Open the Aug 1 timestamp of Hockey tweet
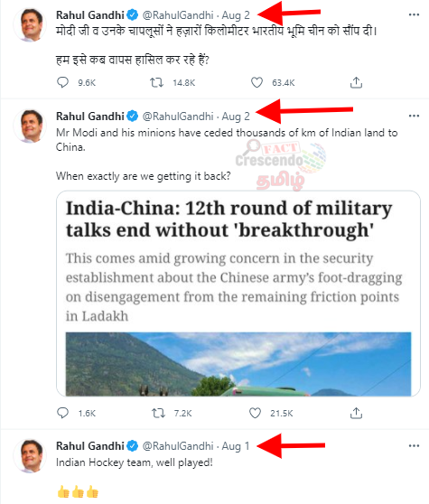429x504 pixels. [236, 446]
